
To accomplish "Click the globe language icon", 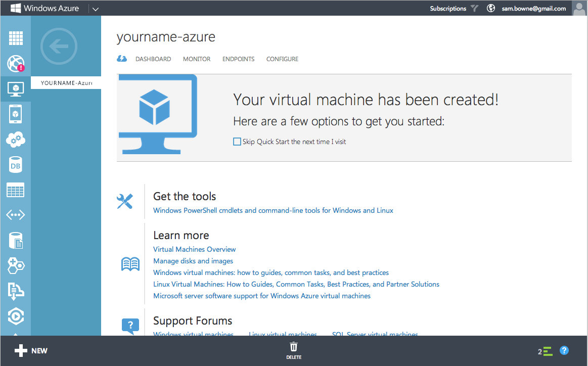I will click(491, 8).
